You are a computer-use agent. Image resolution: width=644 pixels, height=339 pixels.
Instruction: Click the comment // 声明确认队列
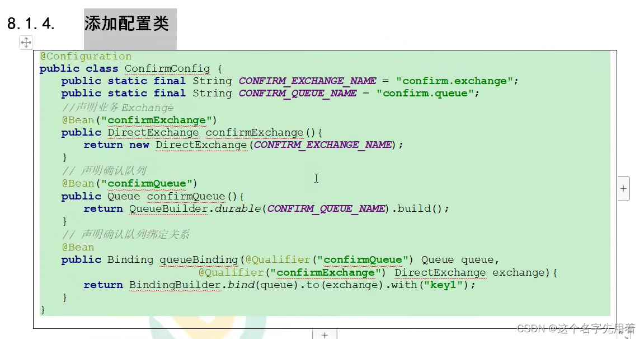104,170
